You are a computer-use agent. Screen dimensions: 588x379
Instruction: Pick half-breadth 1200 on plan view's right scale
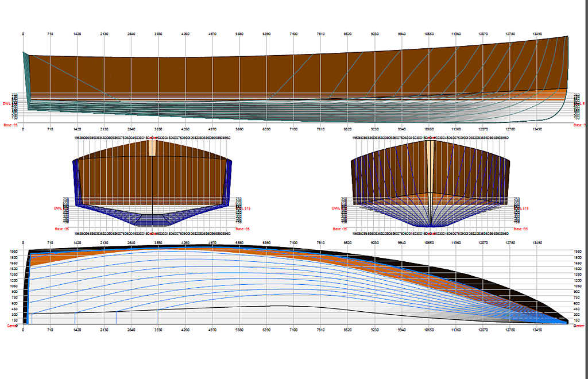click(x=578, y=280)
